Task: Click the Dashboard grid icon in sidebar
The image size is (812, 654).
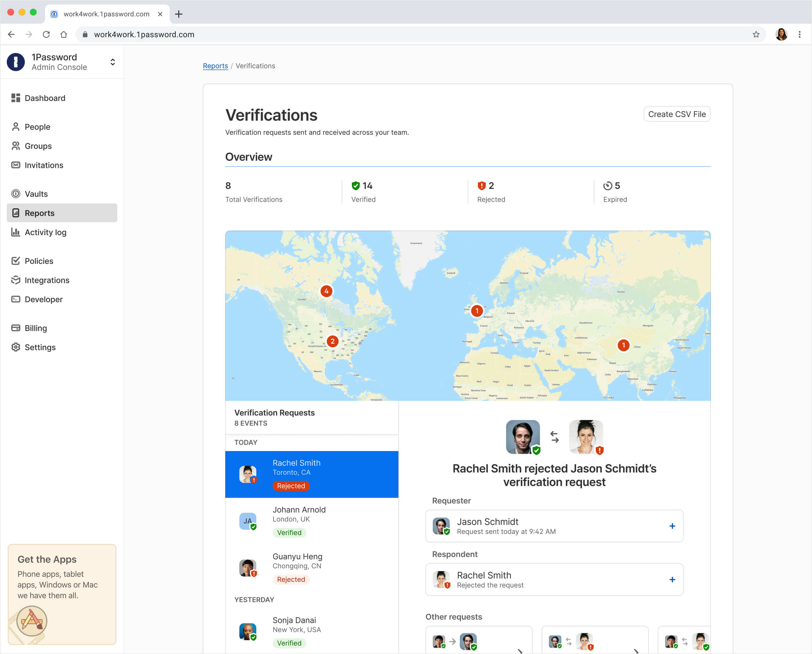Action: [16, 98]
